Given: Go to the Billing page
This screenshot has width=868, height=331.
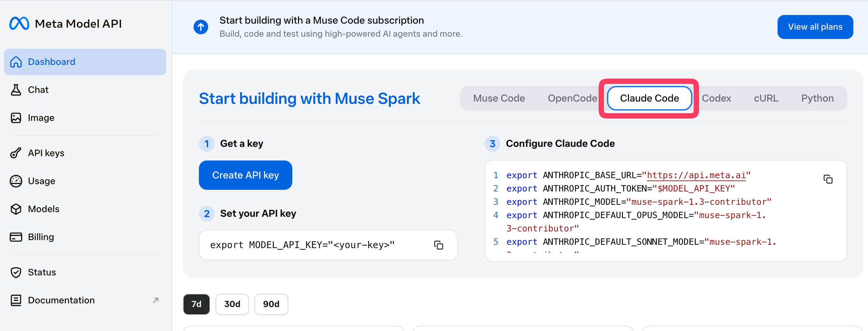Looking at the screenshot, I should pyautogui.click(x=85, y=237).
